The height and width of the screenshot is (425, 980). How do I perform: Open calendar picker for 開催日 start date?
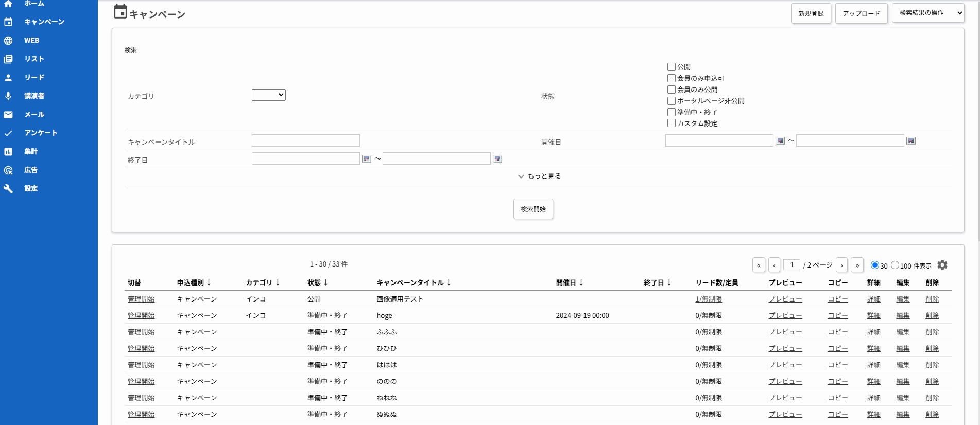[x=780, y=141]
